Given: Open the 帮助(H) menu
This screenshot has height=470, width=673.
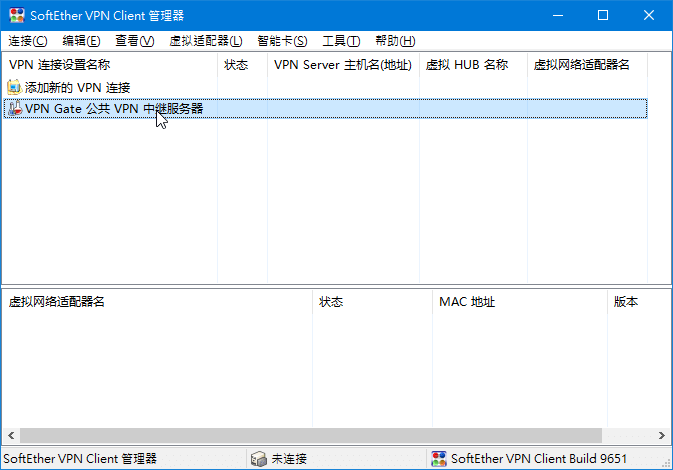Looking at the screenshot, I should point(394,41).
